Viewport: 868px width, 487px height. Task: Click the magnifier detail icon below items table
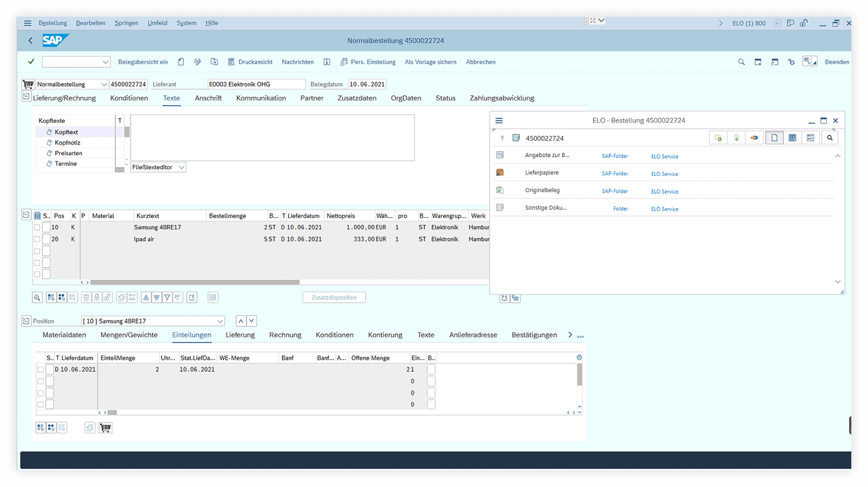coord(37,298)
